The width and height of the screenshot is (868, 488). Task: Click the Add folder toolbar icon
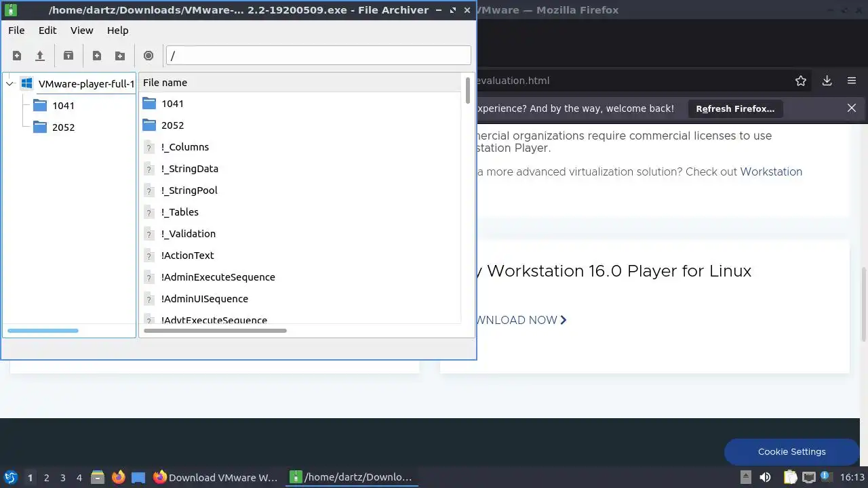120,56
